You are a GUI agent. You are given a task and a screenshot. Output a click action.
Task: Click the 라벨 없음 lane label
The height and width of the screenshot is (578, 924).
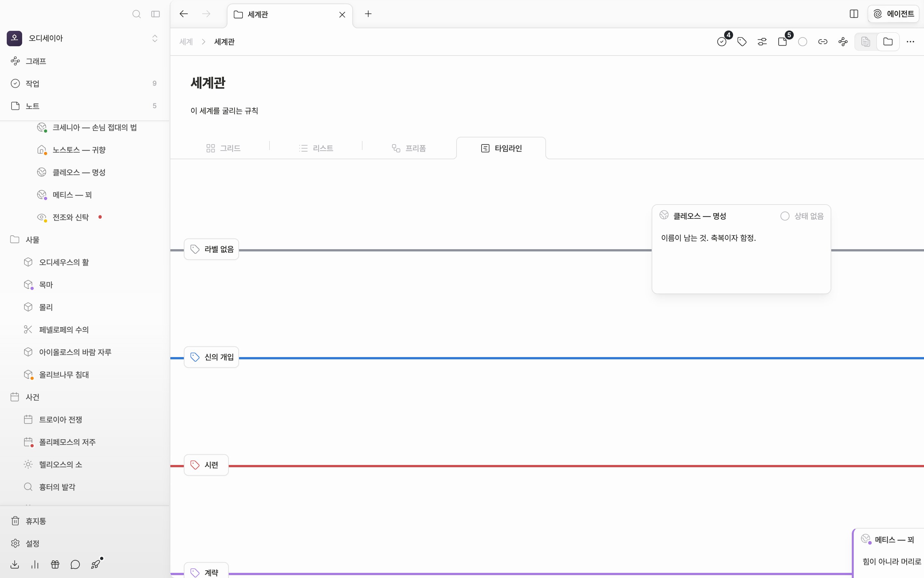(211, 249)
